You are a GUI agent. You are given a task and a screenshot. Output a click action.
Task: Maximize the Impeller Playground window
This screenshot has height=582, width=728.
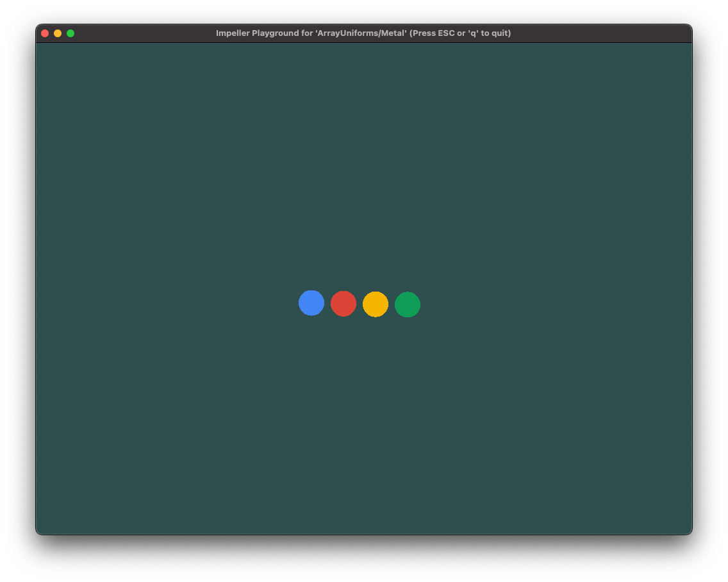coord(70,33)
